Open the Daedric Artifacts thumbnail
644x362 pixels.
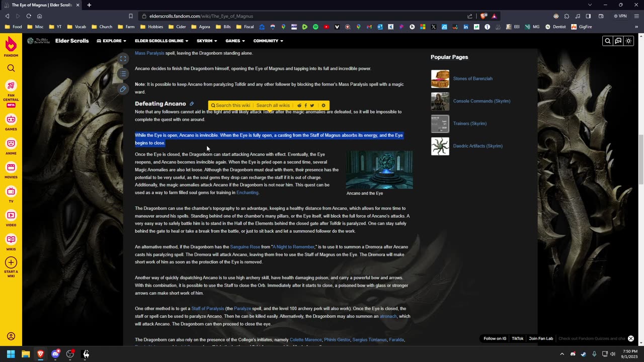tap(440, 146)
